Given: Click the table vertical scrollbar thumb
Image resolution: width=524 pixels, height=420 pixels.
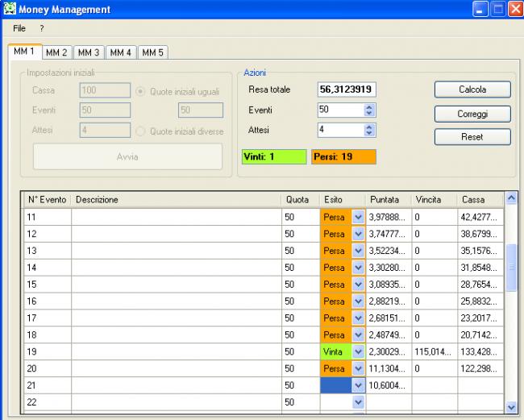Looking at the screenshot, I should (x=511, y=268).
